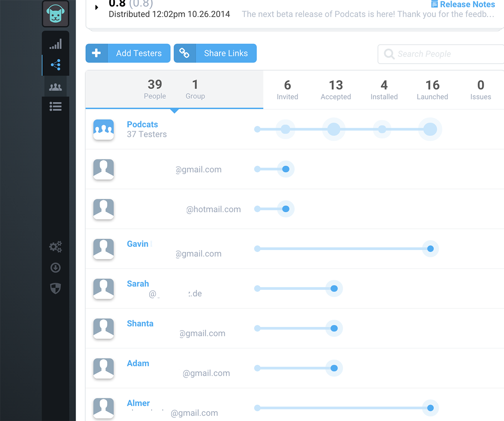Image resolution: width=504 pixels, height=421 pixels.
Task: Filter by 16 Launched
Action: click(x=432, y=90)
